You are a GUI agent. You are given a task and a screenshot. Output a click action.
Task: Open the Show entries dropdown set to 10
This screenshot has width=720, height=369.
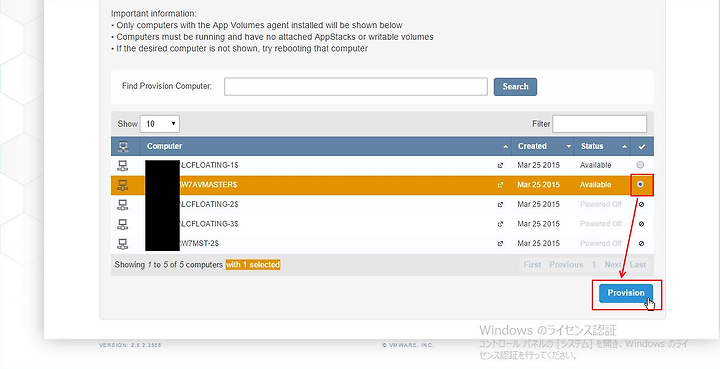(160, 124)
